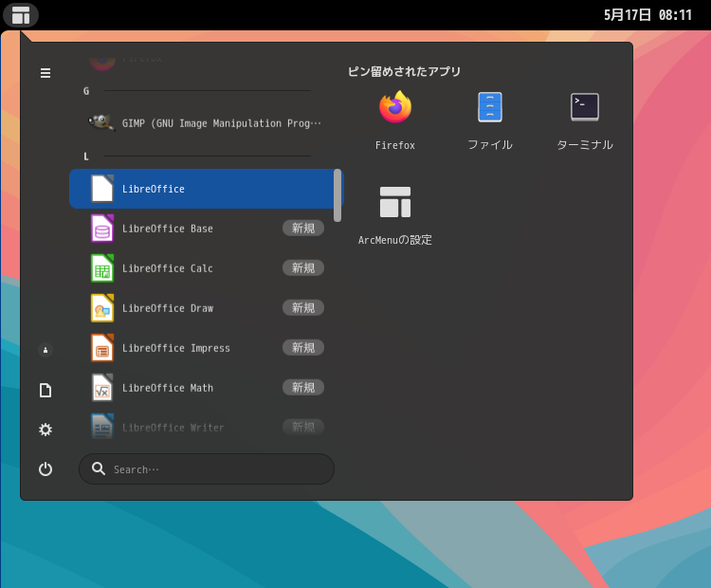The width and height of the screenshot is (711, 588).
Task: Open the LibreOffice Impress icon
Action: 102,348
